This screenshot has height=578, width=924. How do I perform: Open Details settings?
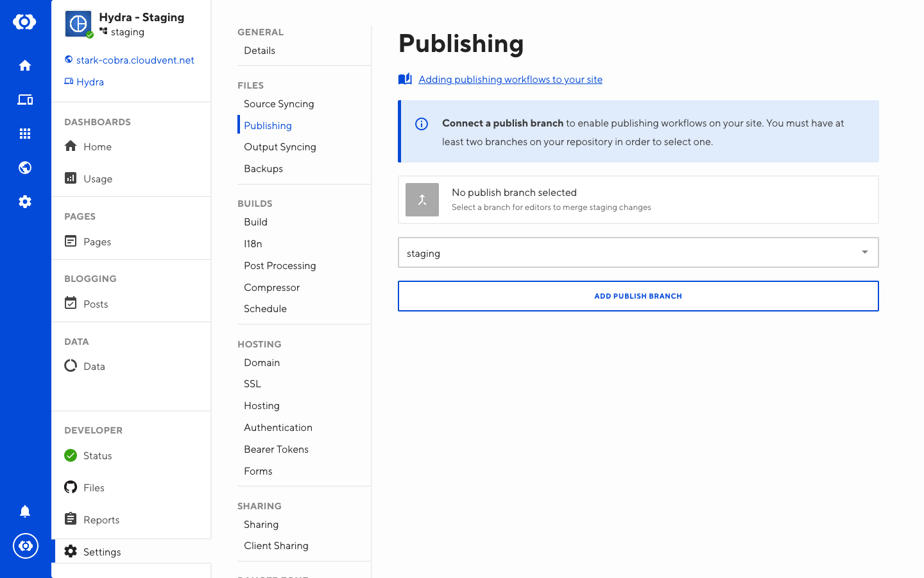pyautogui.click(x=259, y=51)
